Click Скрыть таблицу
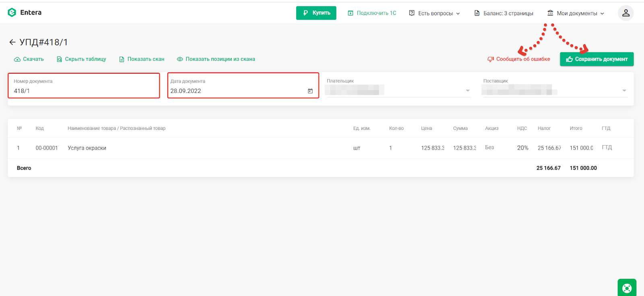This screenshot has width=644, height=296. click(x=81, y=59)
